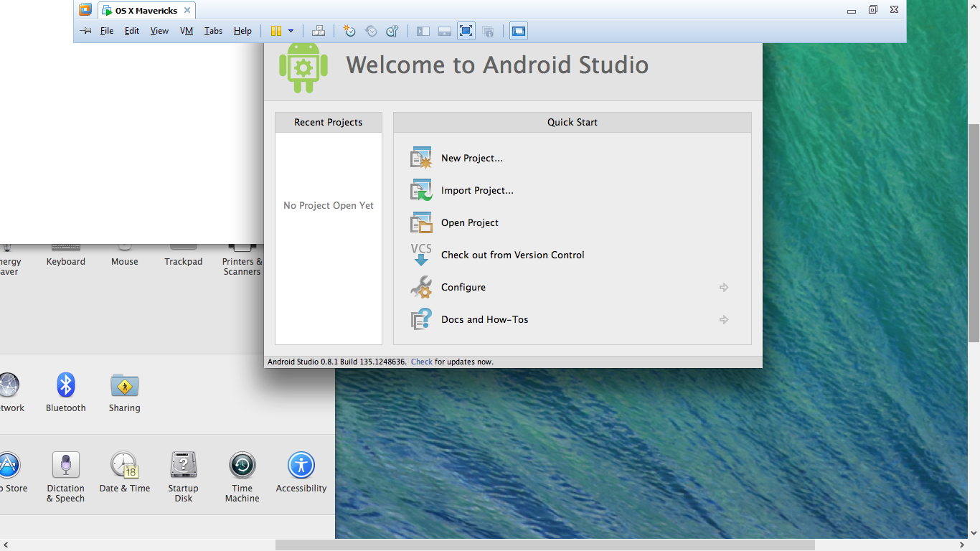Open Printers & Scanners preferences
This screenshot has width=980, height=551.
[242, 260]
